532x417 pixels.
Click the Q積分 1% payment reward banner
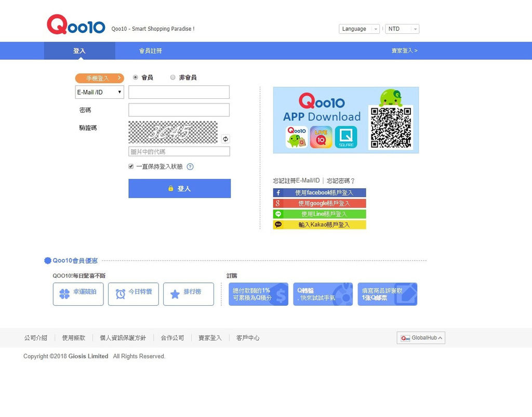[259, 294]
